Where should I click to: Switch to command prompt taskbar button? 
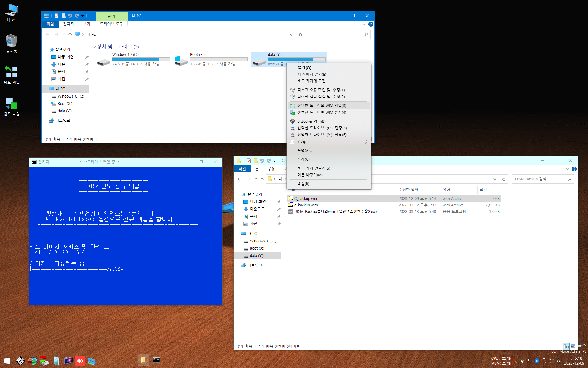(x=156, y=360)
